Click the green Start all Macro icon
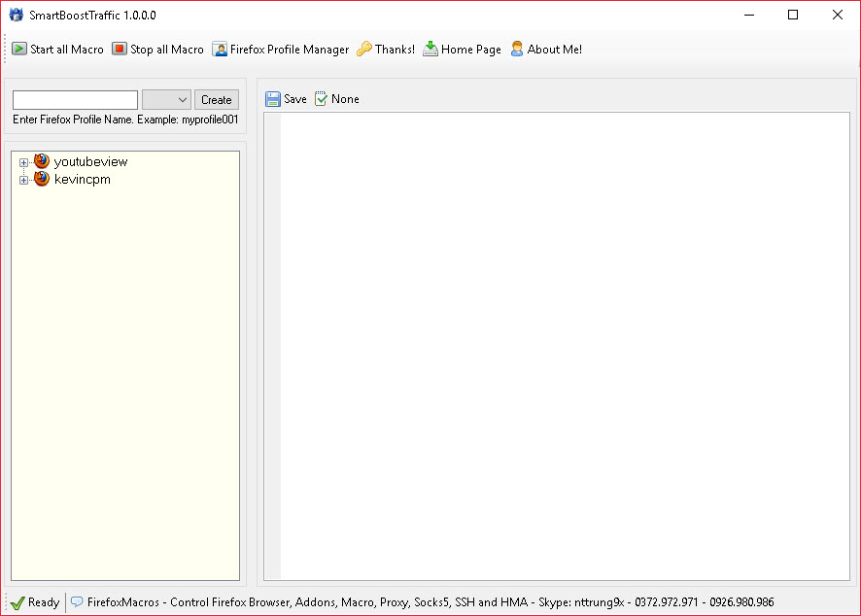Viewport: 861px width, 616px height. pos(19,49)
